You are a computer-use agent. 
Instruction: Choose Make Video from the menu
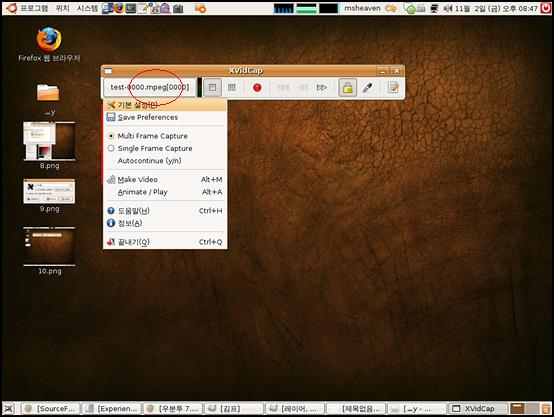[x=165, y=180]
